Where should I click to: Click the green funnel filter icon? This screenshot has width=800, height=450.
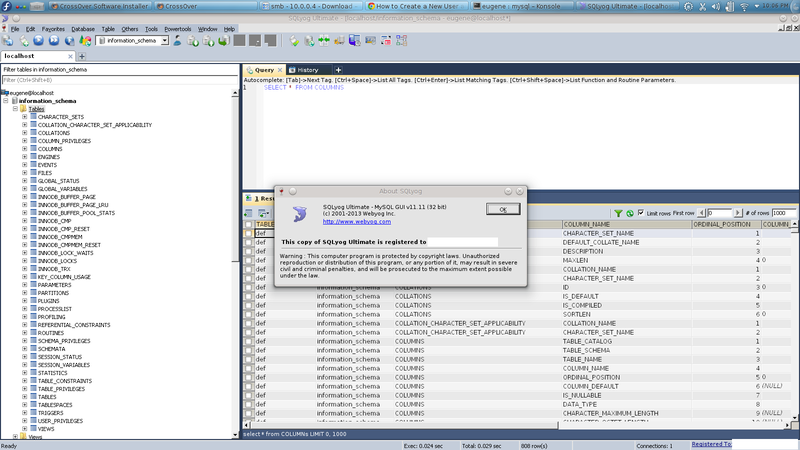[x=618, y=213]
